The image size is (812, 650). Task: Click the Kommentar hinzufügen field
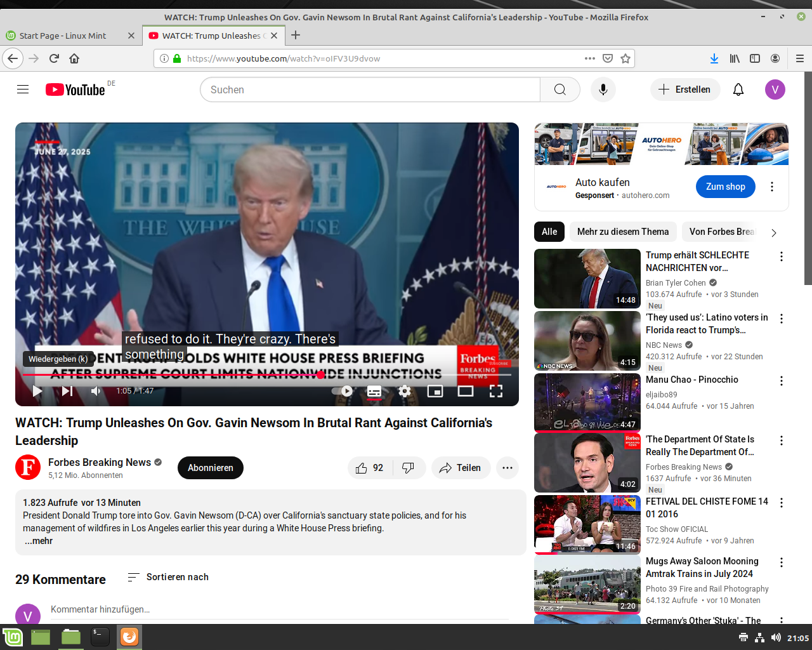[x=280, y=609]
